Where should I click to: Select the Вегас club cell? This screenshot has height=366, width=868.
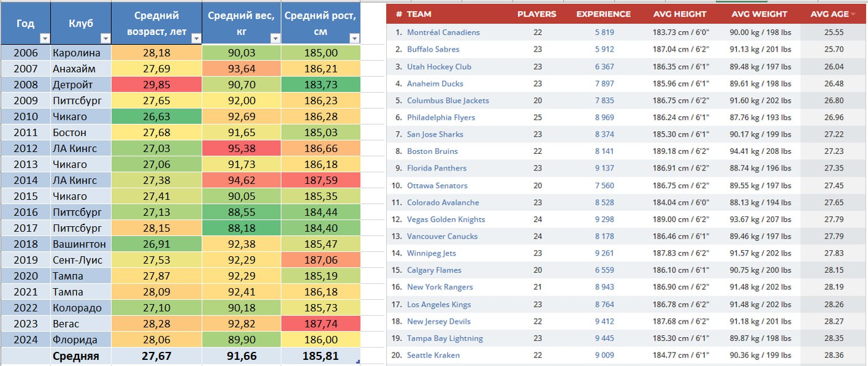(x=81, y=324)
